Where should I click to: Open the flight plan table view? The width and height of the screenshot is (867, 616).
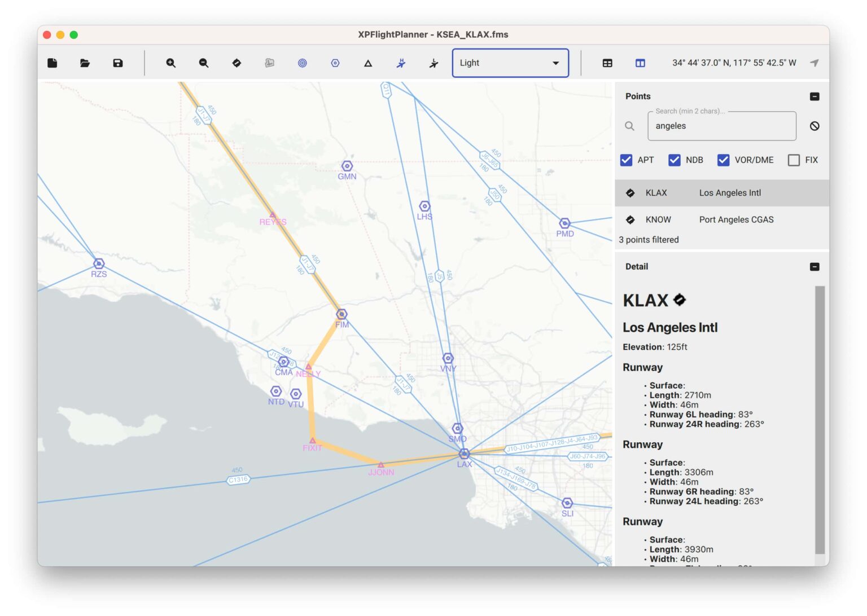607,63
